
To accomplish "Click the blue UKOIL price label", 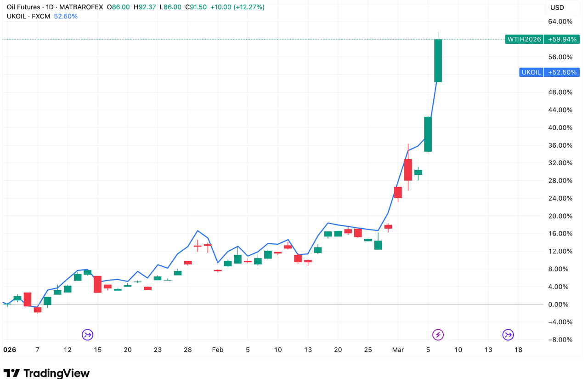I will [531, 72].
